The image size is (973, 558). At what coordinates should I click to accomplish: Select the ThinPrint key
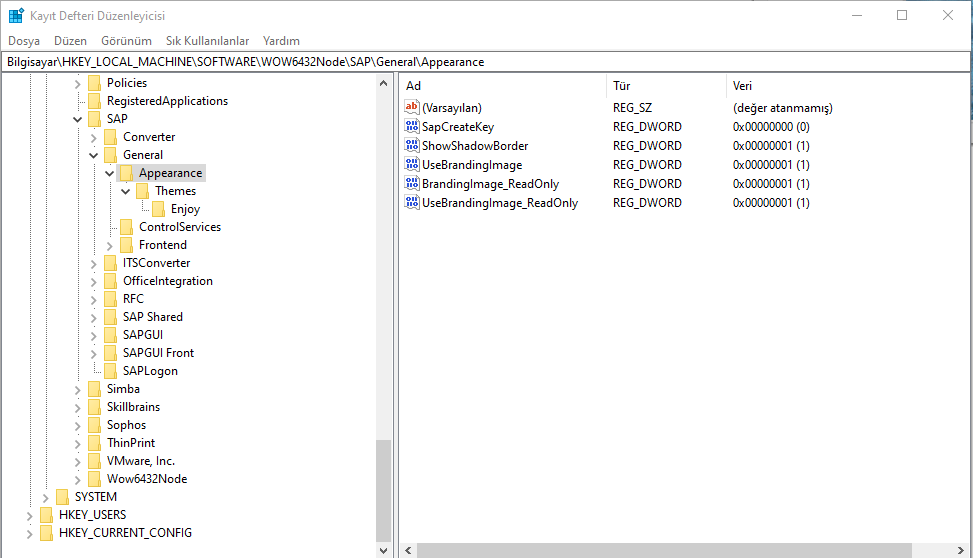coord(131,443)
